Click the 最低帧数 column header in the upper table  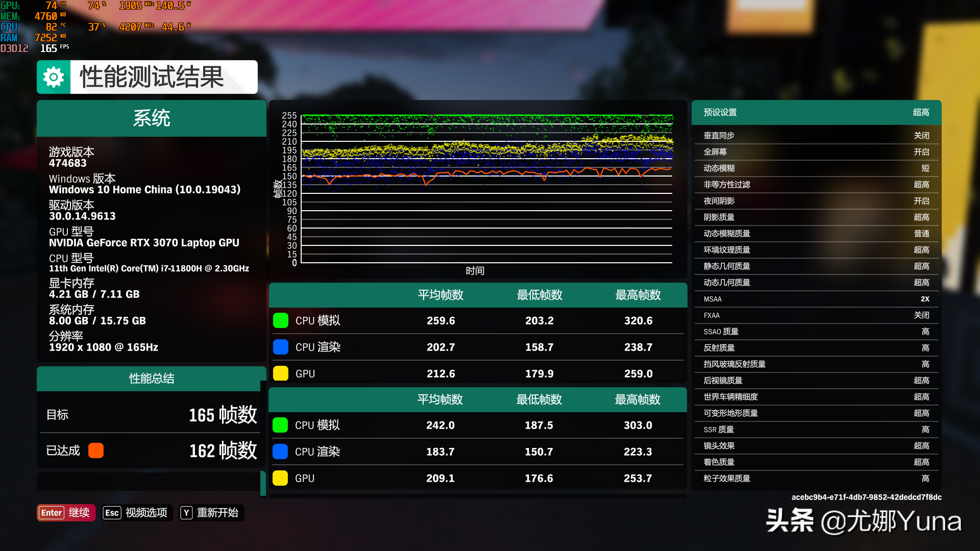tap(540, 295)
